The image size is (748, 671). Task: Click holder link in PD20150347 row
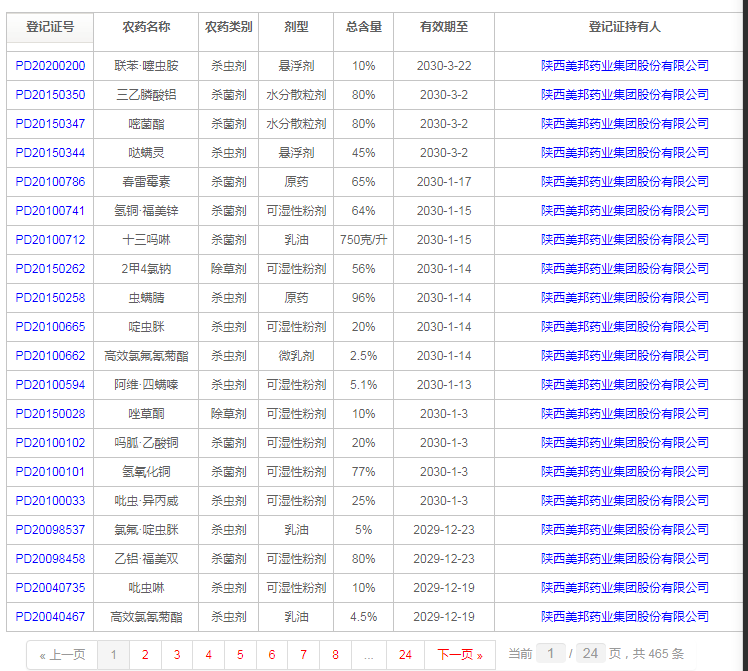click(624, 124)
